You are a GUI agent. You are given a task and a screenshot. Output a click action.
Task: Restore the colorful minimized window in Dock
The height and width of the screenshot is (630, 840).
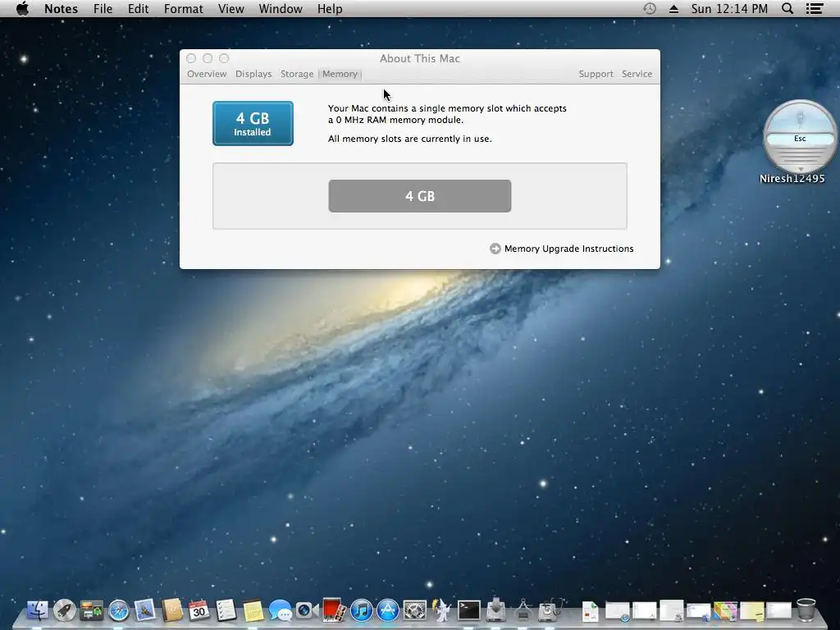(725, 610)
